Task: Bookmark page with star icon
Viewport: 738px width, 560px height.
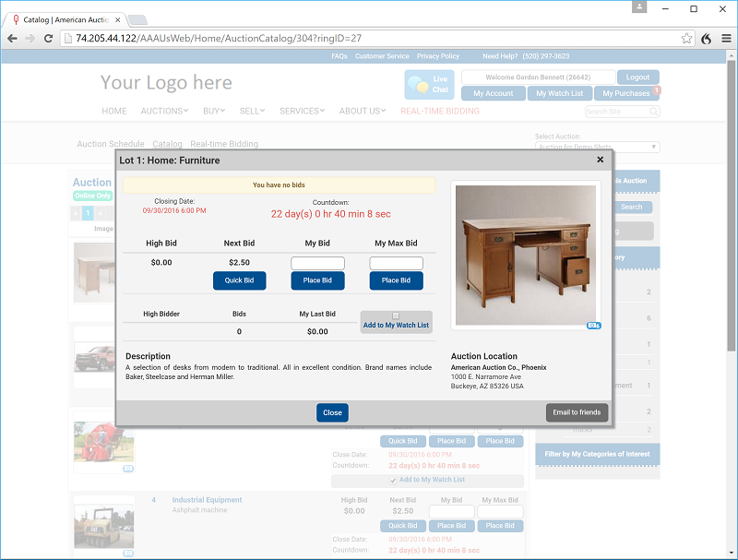Action: coord(686,39)
